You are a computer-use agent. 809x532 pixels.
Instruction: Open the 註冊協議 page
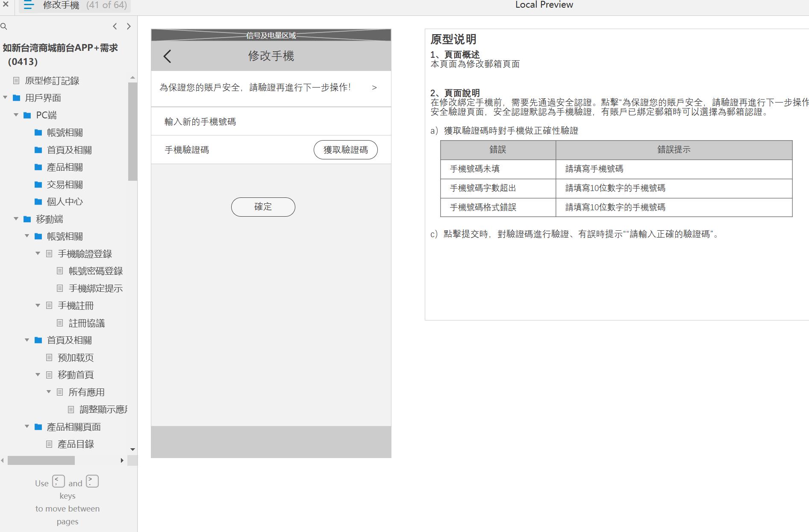click(86, 323)
